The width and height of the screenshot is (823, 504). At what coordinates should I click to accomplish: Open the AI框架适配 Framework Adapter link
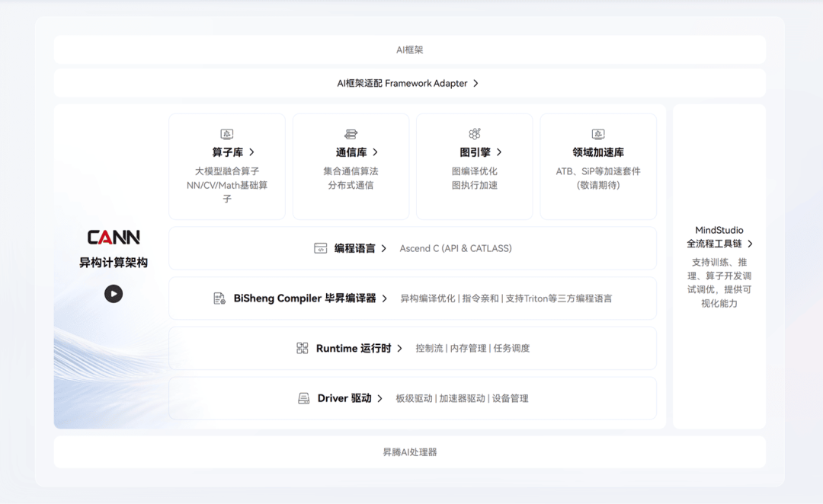402,84
